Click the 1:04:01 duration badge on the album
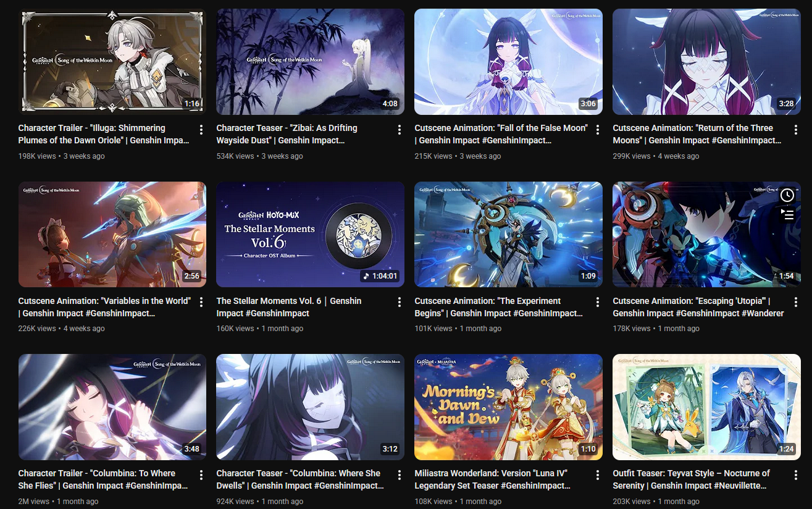Screen dimensions: 812x509 tap(380, 276)
